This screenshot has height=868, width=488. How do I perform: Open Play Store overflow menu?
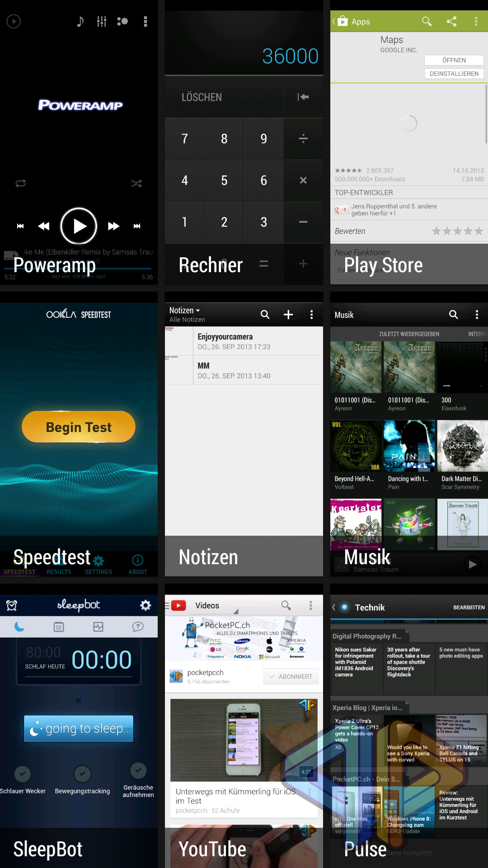click(476, 21)
